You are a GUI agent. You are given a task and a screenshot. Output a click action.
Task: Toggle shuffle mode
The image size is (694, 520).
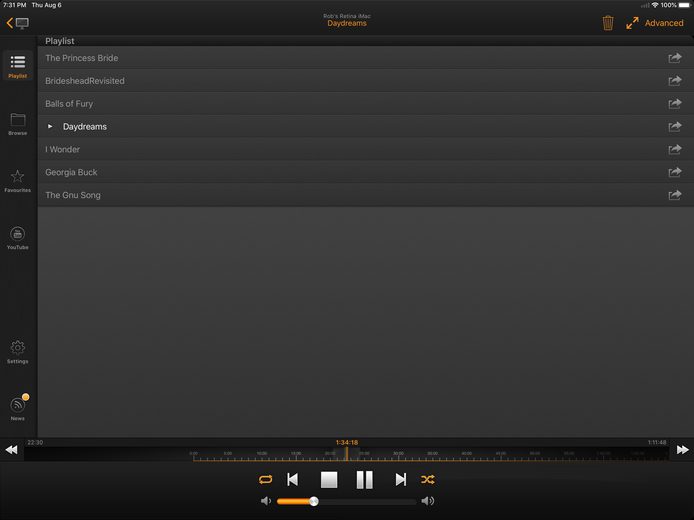[428, 479]
